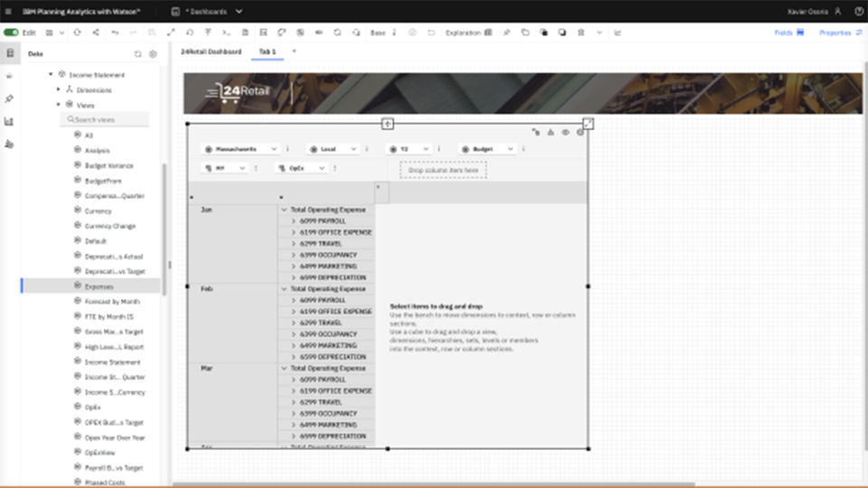The image size is (868, 488).
Task: Collapse the Income Statement cube node
Action: point(51,74)
